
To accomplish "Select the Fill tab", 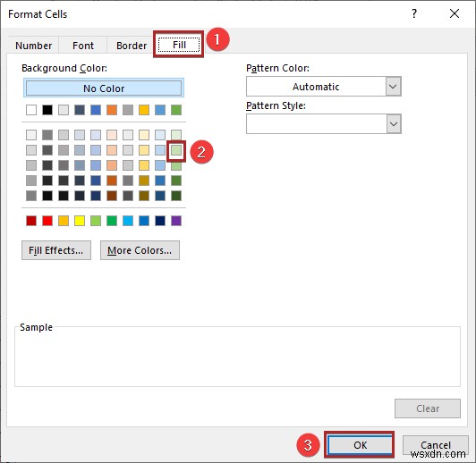I will click(x=179, y=45).
